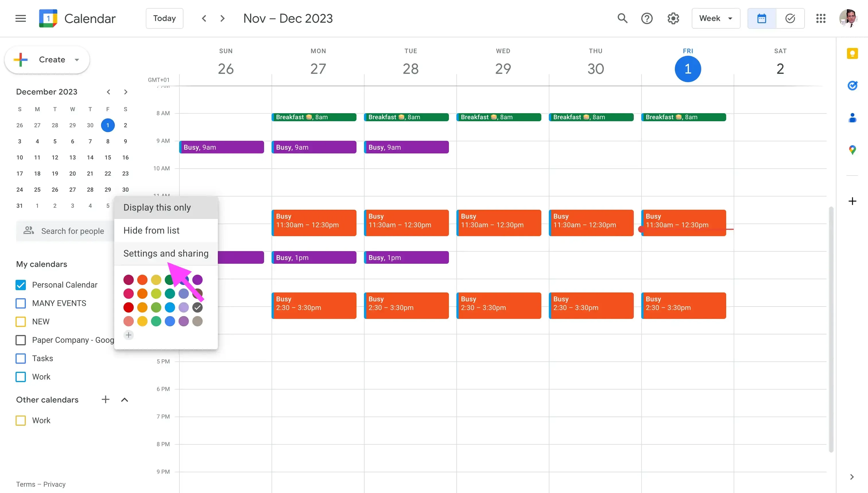
Task: Open the Settings gear menu
Action: 673,18
